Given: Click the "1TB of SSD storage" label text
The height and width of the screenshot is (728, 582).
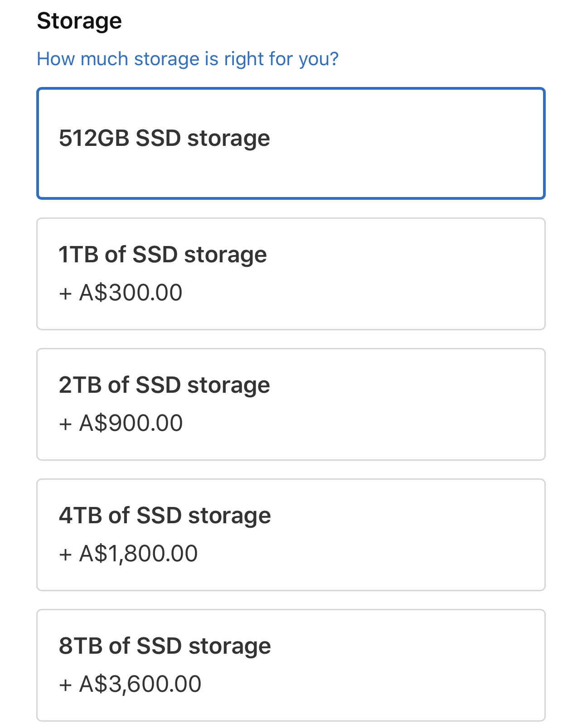Looking at the screenshot, I should click(x=163, y=254).
